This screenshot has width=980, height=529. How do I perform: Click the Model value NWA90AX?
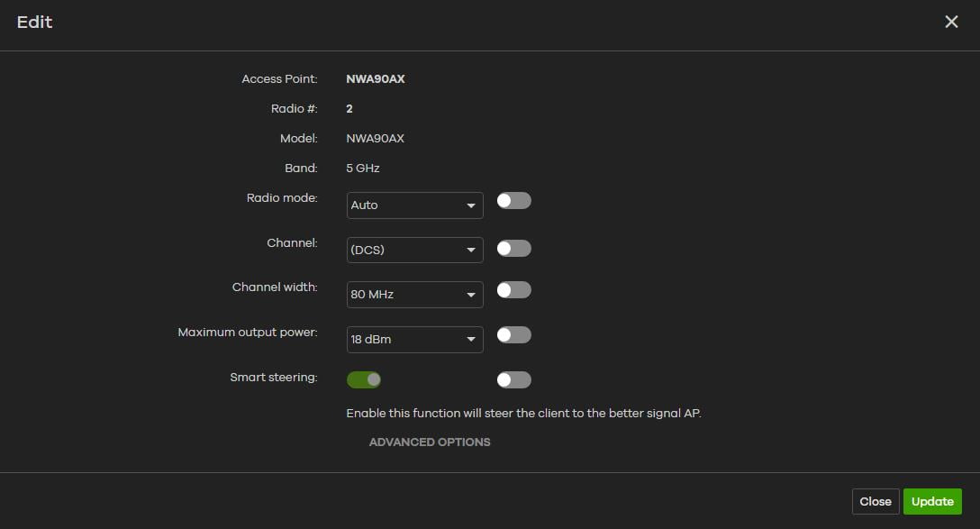point(376,139)
